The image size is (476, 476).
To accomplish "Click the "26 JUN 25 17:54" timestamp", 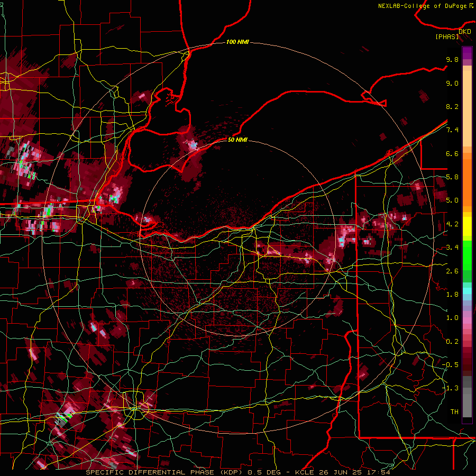I will point(354,472).
